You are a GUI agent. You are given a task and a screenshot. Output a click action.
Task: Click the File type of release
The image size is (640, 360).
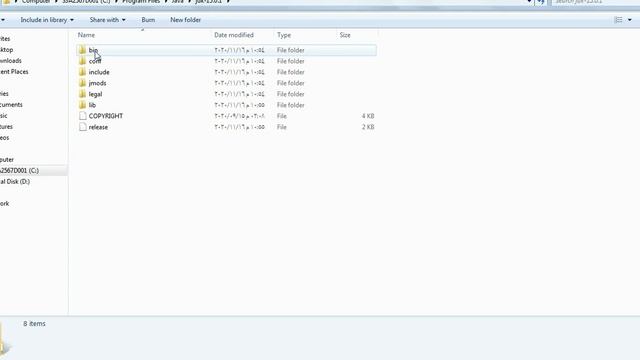pyautogui.click(x=282, y=127)
